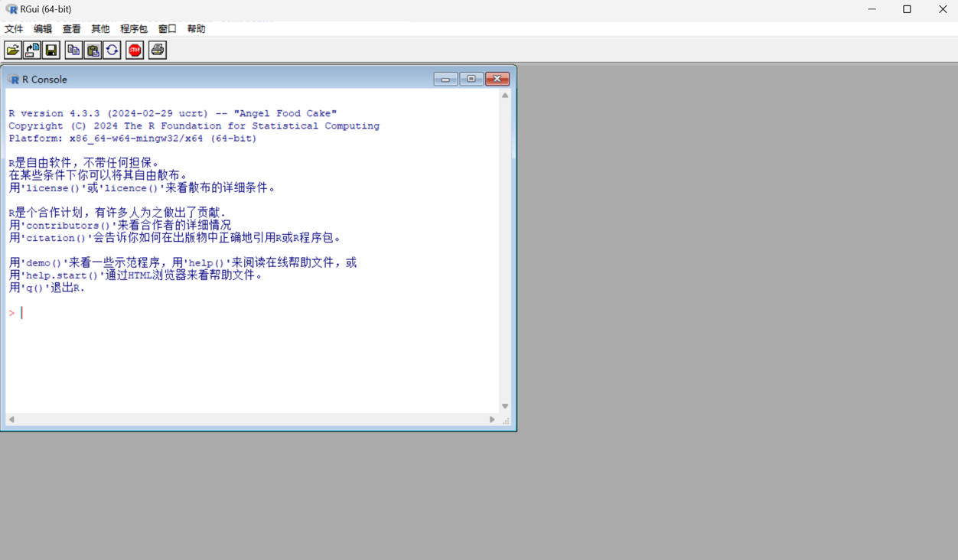This screenshot has height=560, width=958.
Task: Open the 文件 menu
Action: point(14,29)
